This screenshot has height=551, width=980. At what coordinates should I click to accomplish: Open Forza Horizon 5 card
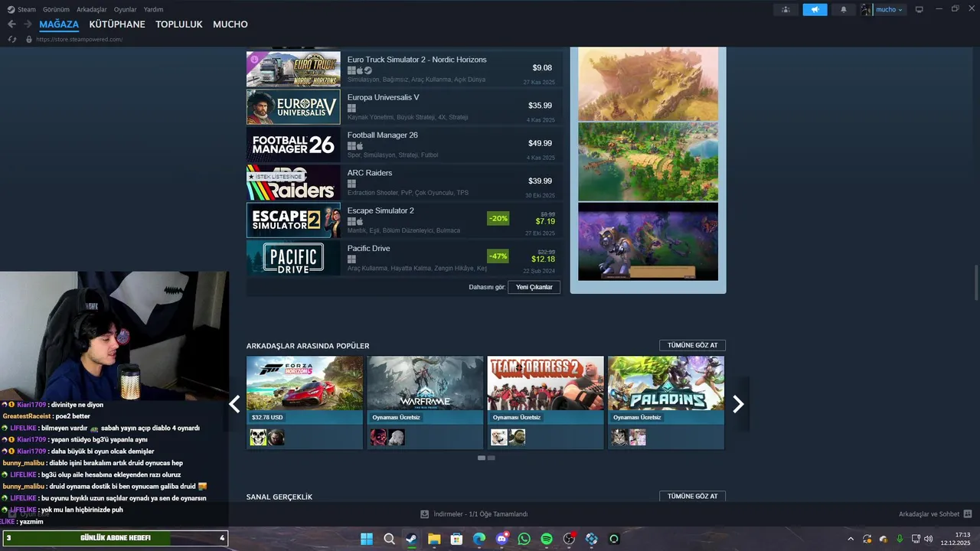click(x=305, y=403)
